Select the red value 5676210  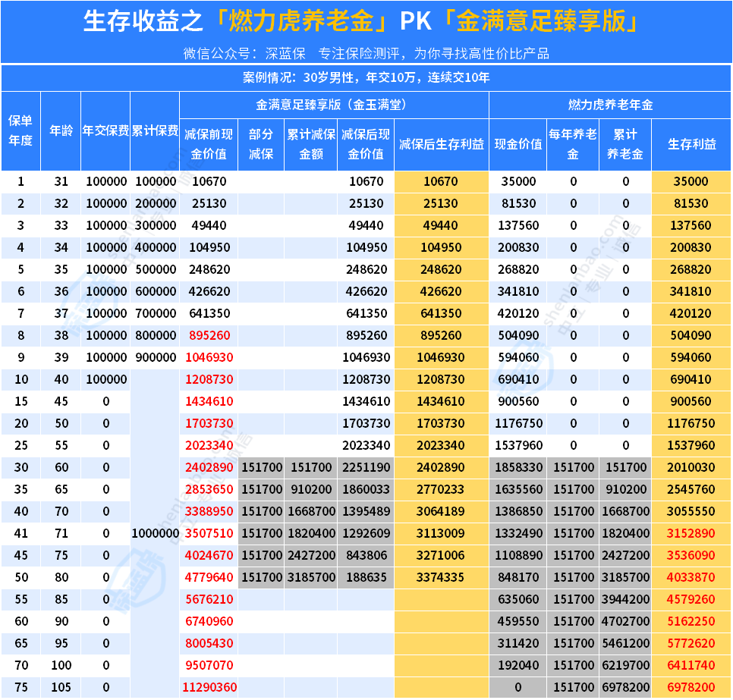coord(209,599)
